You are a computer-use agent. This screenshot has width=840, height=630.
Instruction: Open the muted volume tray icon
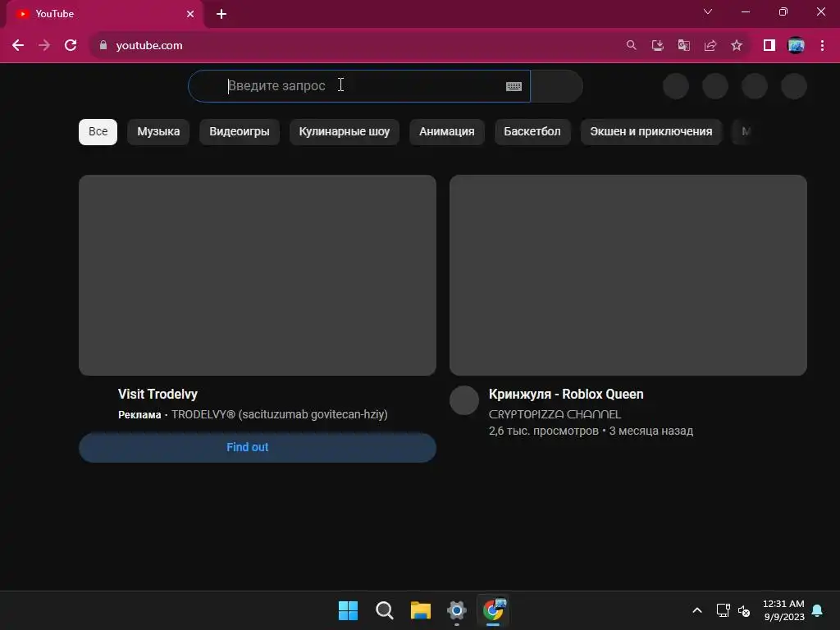pyautogui.click(x=744, y=610)
